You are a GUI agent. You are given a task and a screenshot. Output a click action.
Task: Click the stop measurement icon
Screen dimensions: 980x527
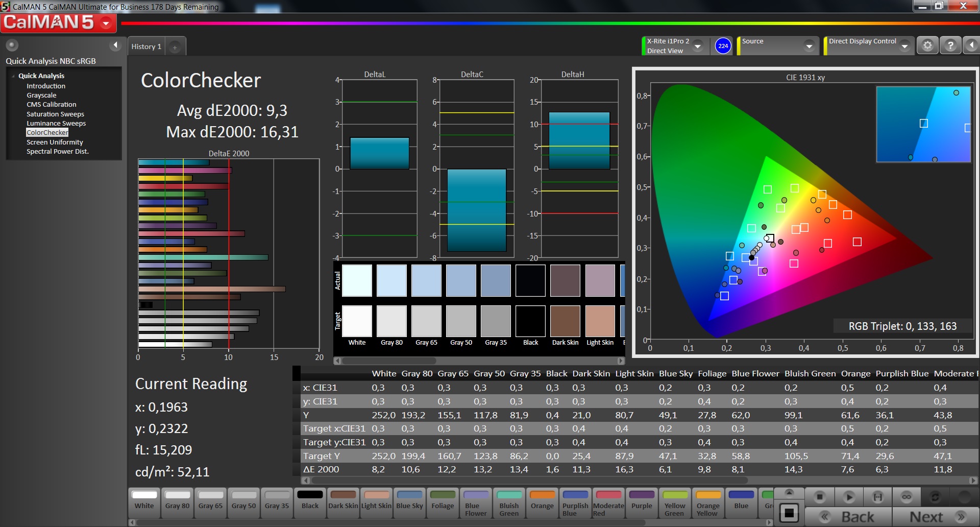[820, 496]
